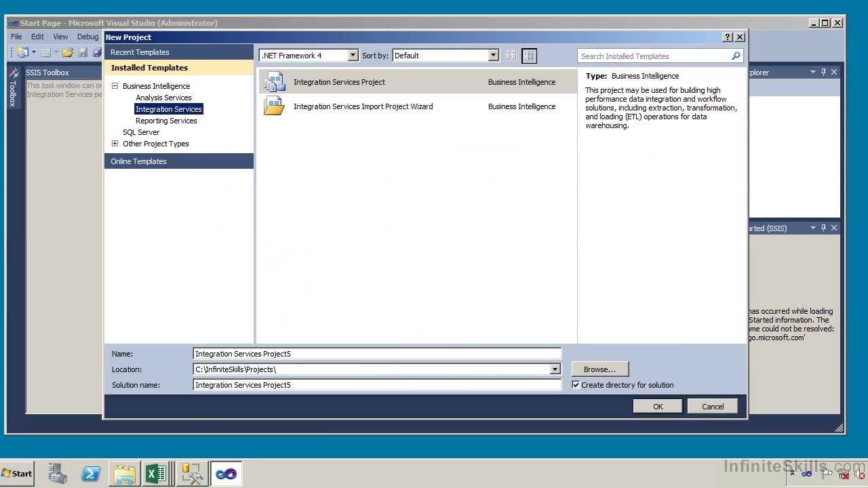The height and width of the screenshot is (488, 868).
Task: Select Reporting Services in the tree
Action: [166, 121]
